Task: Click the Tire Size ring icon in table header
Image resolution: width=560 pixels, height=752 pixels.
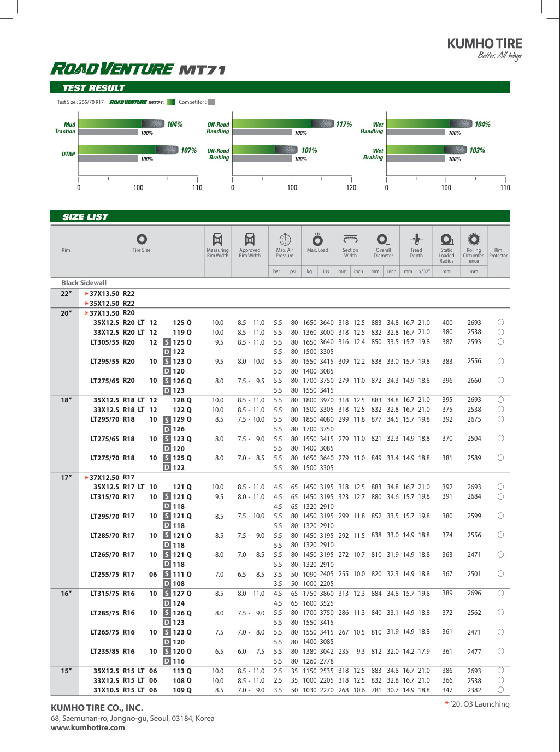Action: [142, 239]
